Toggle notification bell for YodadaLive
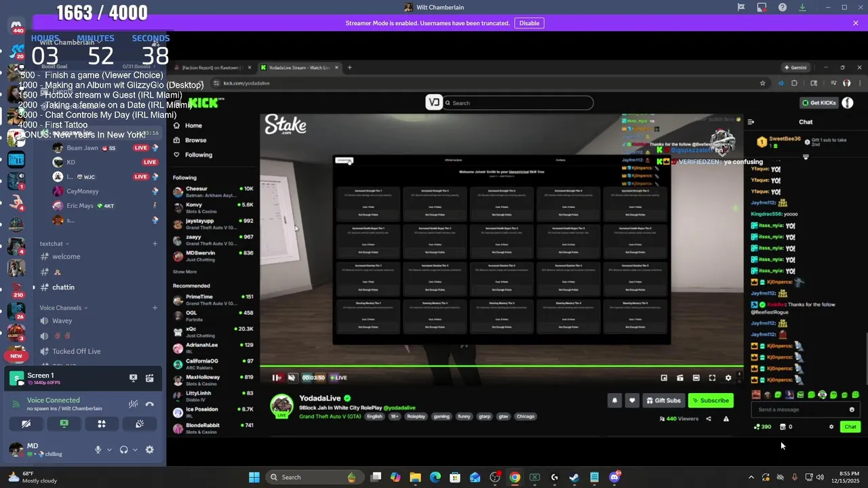868x488 pixels. tap(615, 401)
